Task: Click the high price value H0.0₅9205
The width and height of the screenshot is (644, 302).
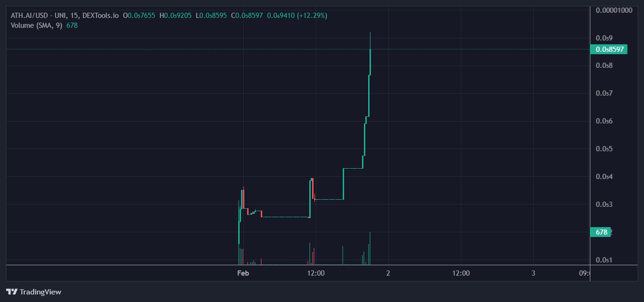Action: coord(175,16)
